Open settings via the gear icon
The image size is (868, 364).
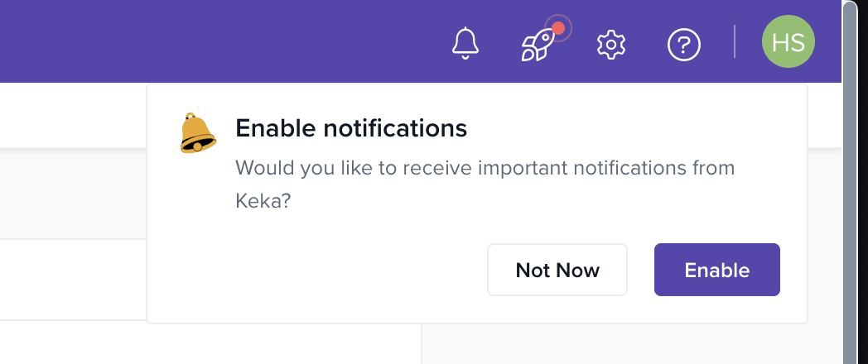pos(610,44)
